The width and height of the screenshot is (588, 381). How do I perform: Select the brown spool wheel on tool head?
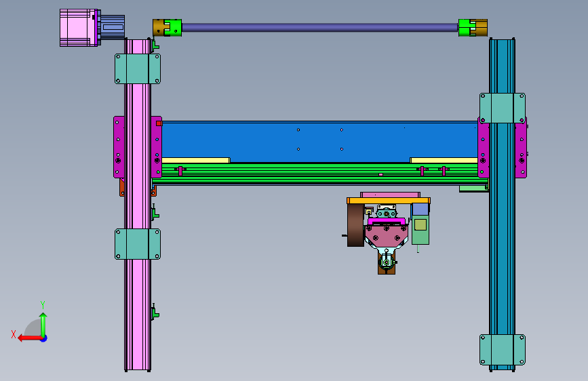click(x=355, y=225)
